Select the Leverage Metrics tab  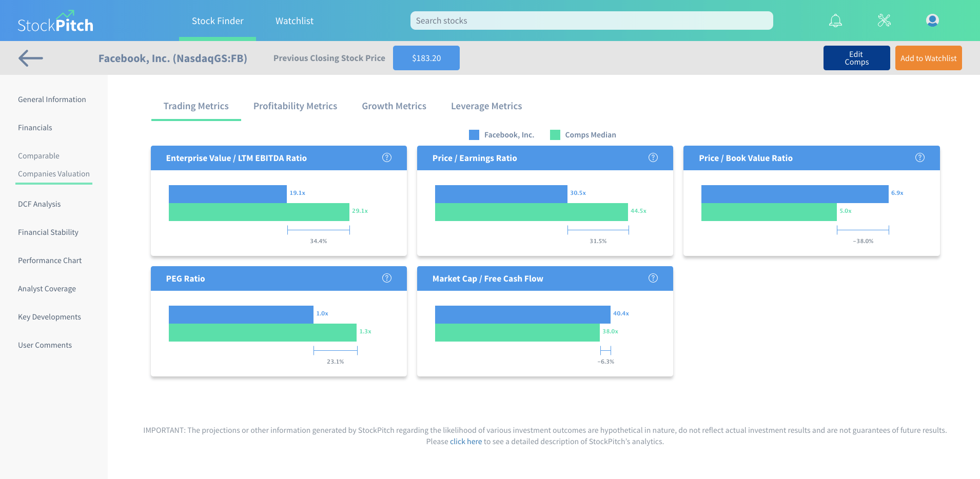point(486,106)
